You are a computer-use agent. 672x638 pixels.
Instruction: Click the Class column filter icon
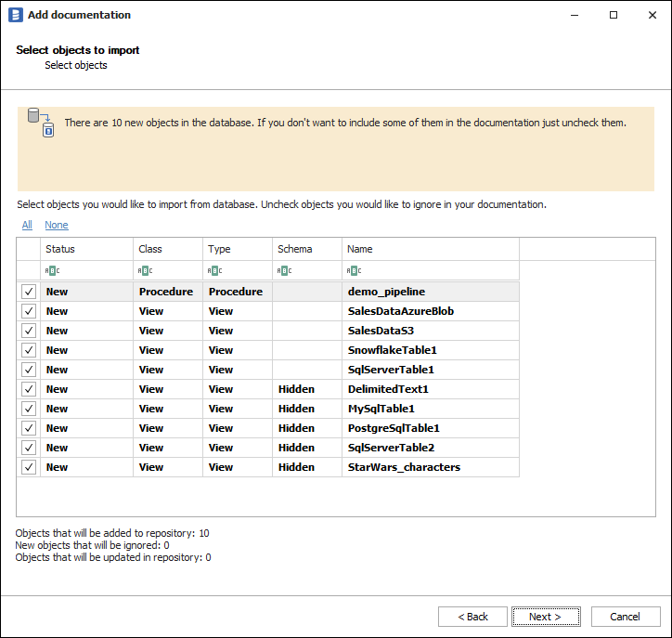pyautogui.click(x=144, y=270)
